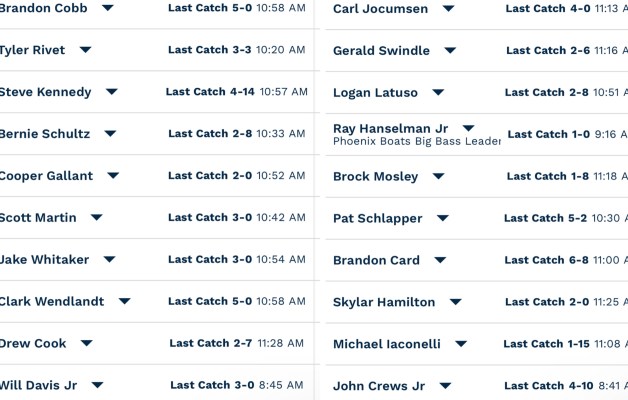The height and width of the screenshot is (400, 628).
Task: Click the arrow beside Cooper Gallant
Action: (113, 176)
